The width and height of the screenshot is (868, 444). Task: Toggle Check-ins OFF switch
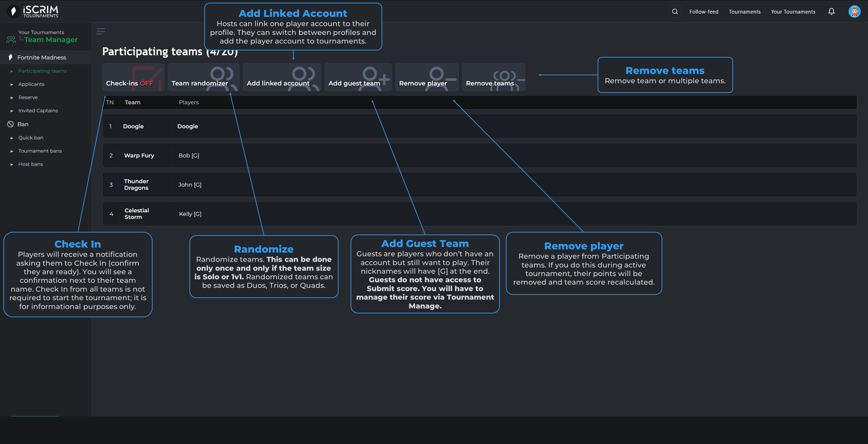tap(133, 78)
